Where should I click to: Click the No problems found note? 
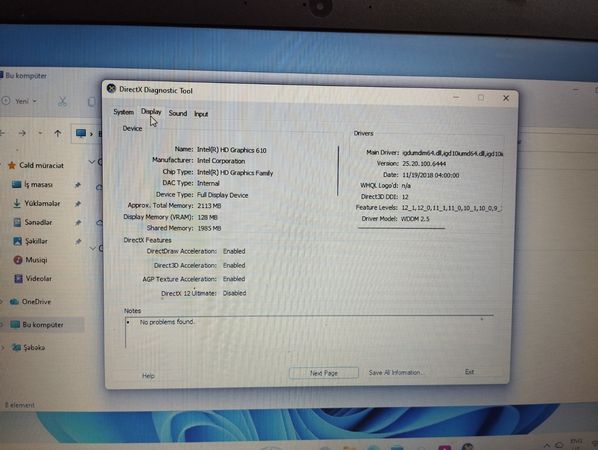click(x=167, y=322)
